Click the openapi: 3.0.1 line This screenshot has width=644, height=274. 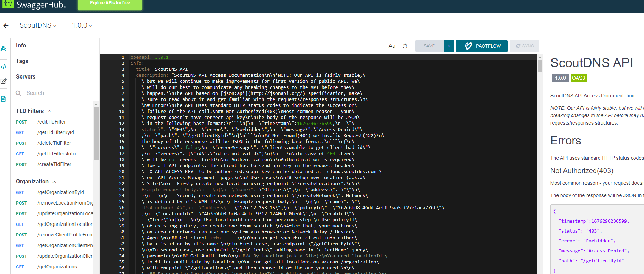click(150, 57)
